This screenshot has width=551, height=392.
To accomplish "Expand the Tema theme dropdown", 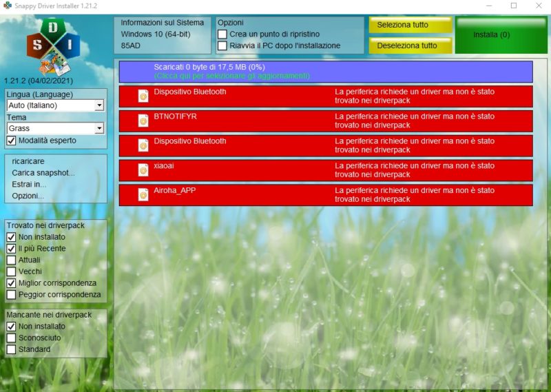I will point(99,128).
